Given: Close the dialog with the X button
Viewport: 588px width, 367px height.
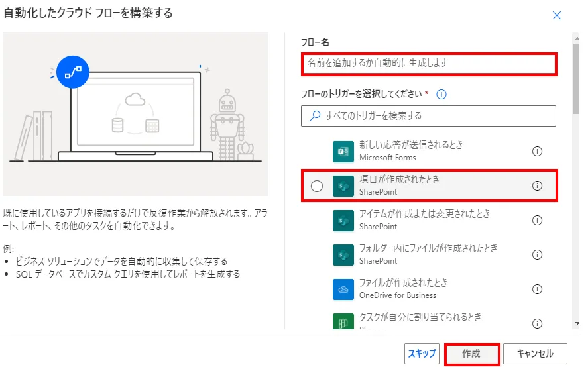Looking at the screenshot, I should 557,15.
